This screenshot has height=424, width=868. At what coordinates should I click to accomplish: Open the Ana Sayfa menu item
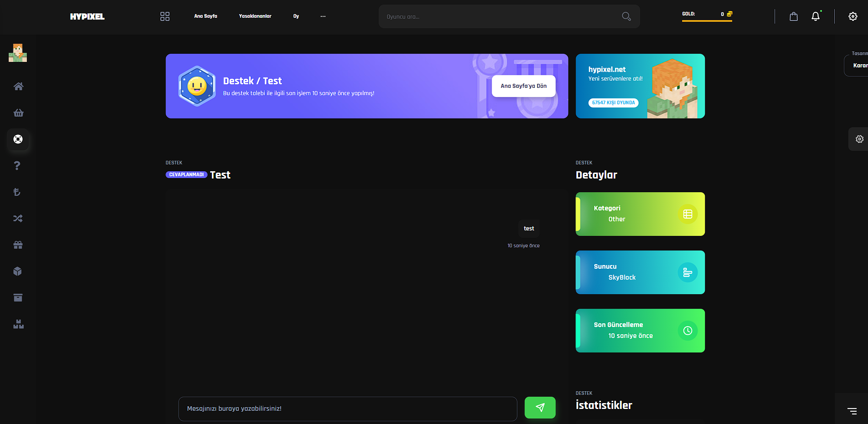[x=205, y=16]
